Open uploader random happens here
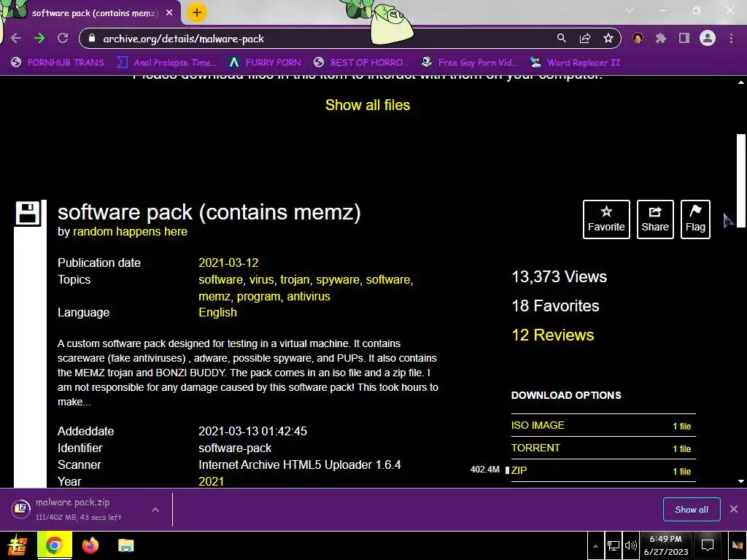This screenshot has width=747, height=560. pyautogui.click(x=130, y=232)
